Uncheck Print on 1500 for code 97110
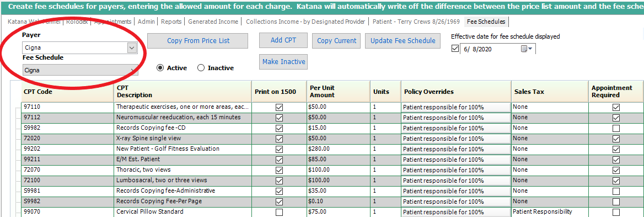This screenshot has height=217, width=644. pyautogui.click(x=280, y=107)
